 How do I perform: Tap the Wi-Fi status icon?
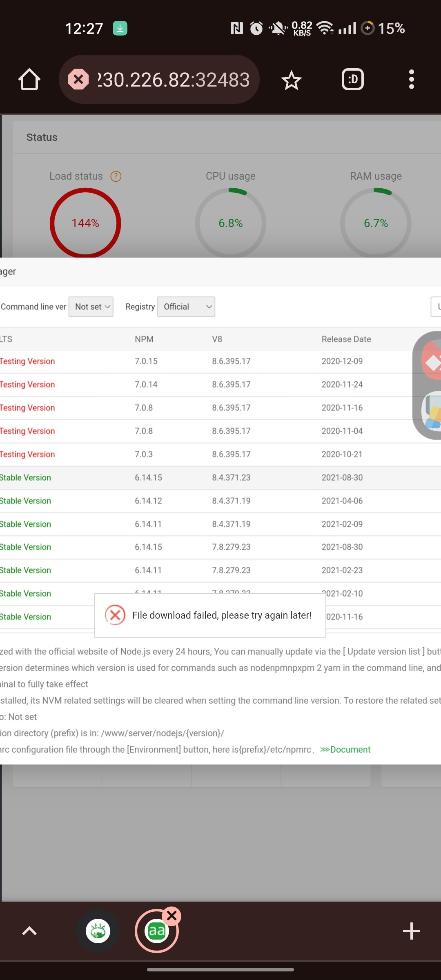325,28
